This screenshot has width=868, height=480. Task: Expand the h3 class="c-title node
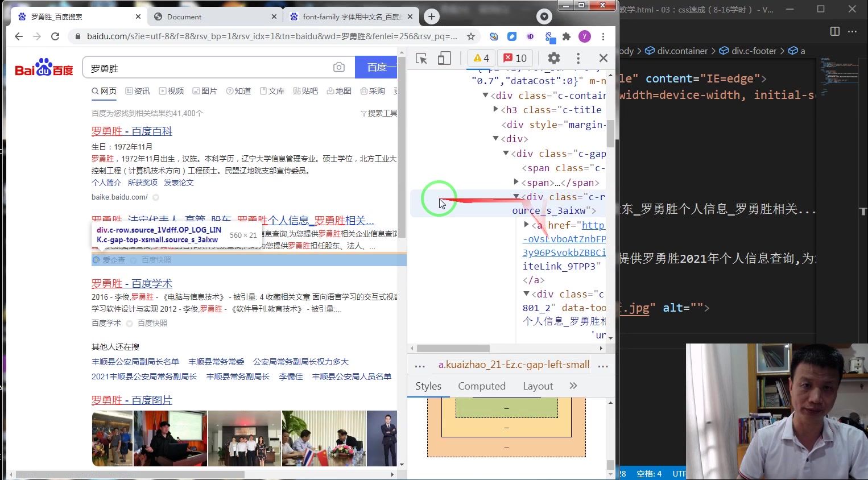pyautogui.click(x=495, y=109)
